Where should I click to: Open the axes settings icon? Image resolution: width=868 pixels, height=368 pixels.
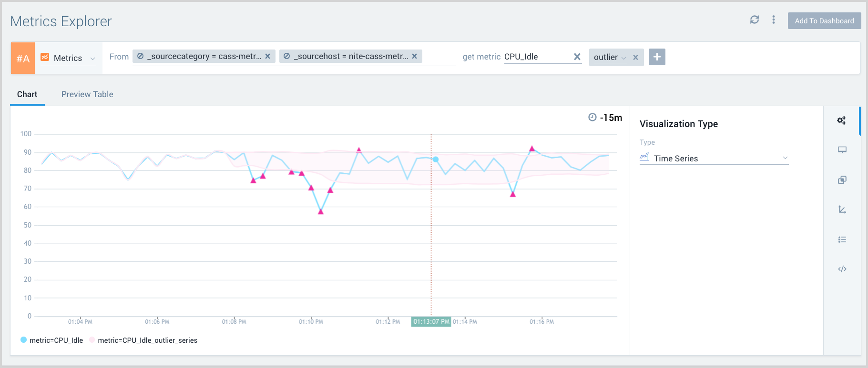(842, 209)
